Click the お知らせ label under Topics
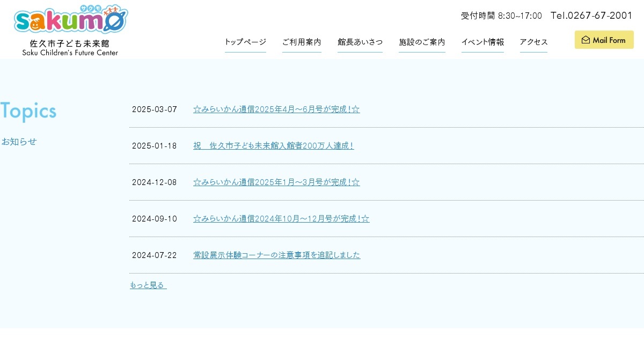 [19, 142]
